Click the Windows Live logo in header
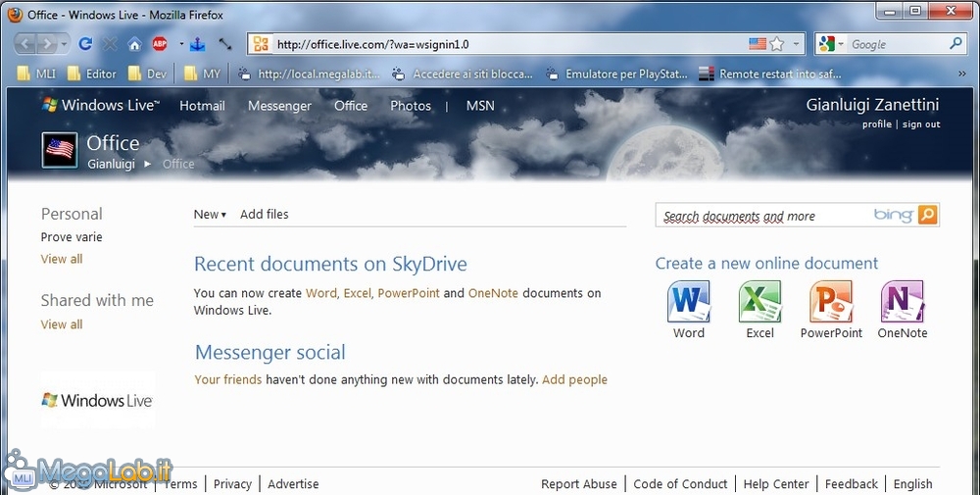The width and height of the screenshot is (980, 495). [x=101, y=105]
